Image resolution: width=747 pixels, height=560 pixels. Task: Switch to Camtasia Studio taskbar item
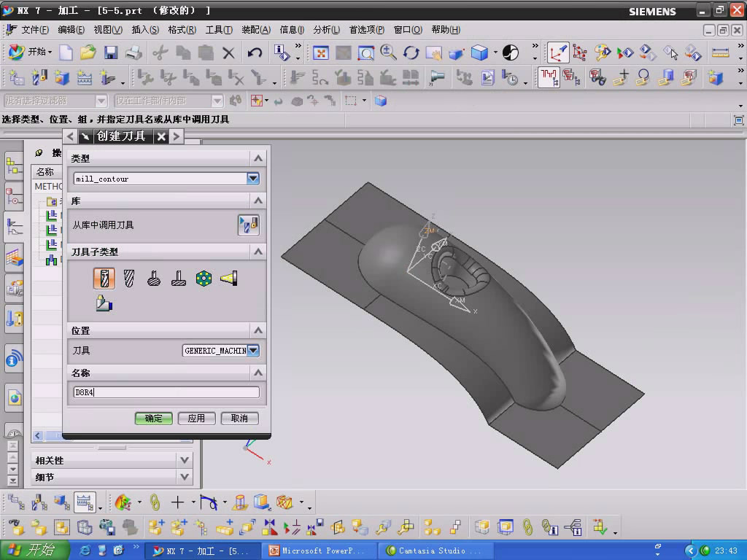pyautogui.click(x=435, y=551)
